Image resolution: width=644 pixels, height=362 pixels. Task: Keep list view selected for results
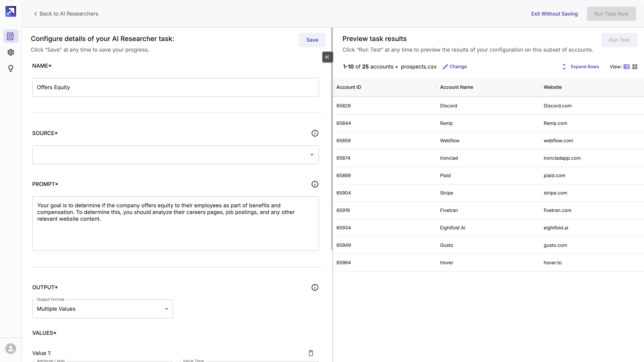tap(627, 67)
